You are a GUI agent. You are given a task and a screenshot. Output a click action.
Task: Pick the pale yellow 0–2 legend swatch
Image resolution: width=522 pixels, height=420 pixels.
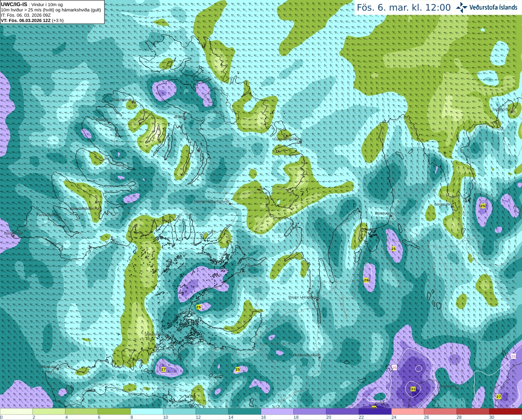tap(16, 411)
